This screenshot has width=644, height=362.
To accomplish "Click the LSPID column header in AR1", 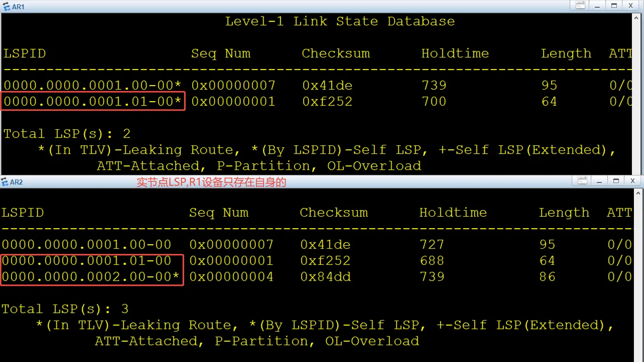I will pos(25,53).
